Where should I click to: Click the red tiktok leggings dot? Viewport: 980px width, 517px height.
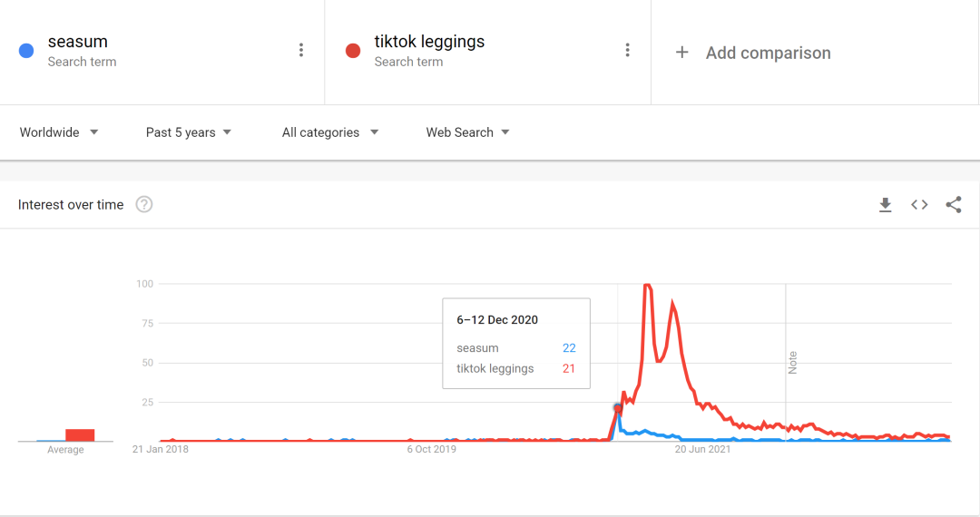tap(353, 51)
